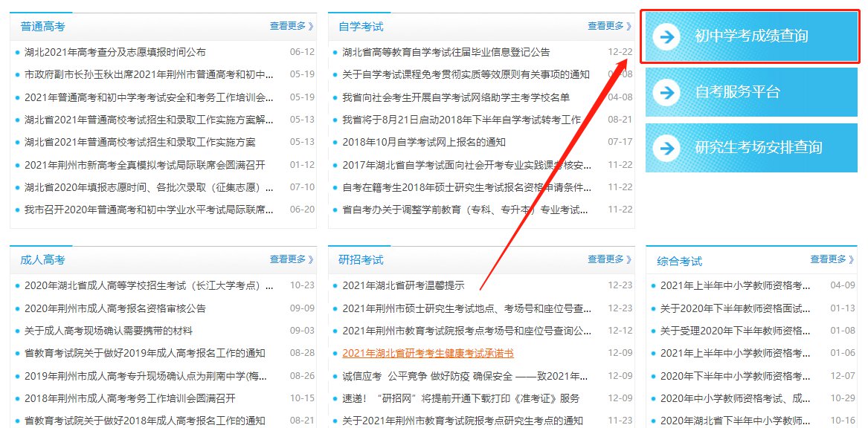This screenshot has width=868, height=428.
Task: Open 湖北省2021年普通高校考试招生和录取工作实施方案 link
Action: click(x=139, y=142)
